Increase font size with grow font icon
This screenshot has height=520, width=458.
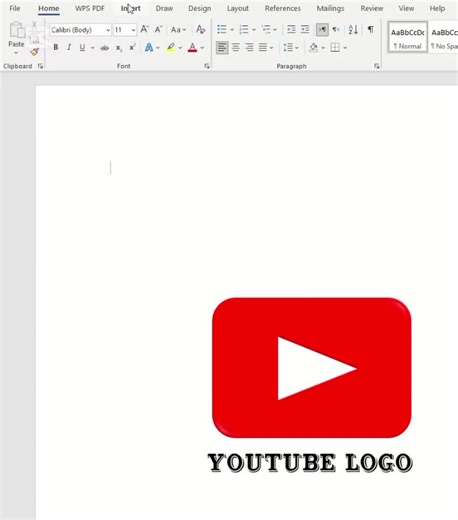coord(144,30)
